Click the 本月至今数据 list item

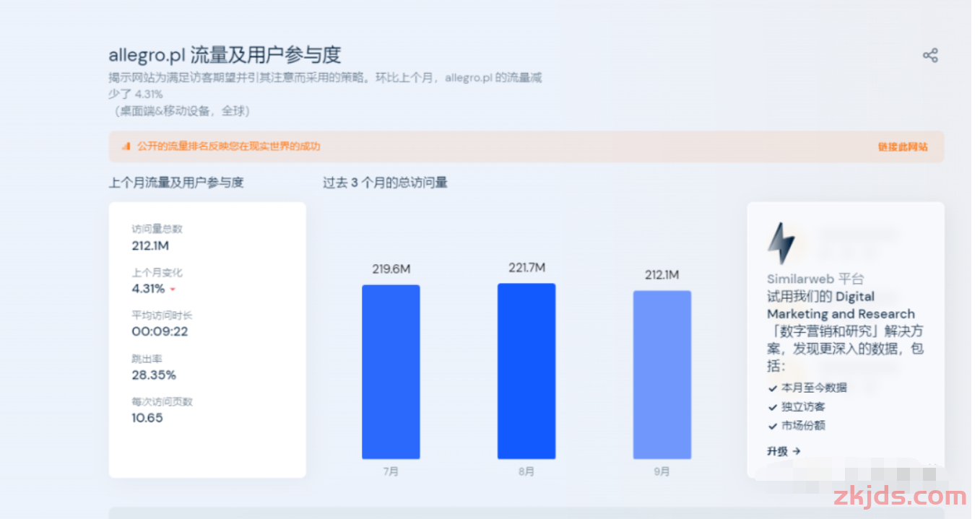point(814,388)
